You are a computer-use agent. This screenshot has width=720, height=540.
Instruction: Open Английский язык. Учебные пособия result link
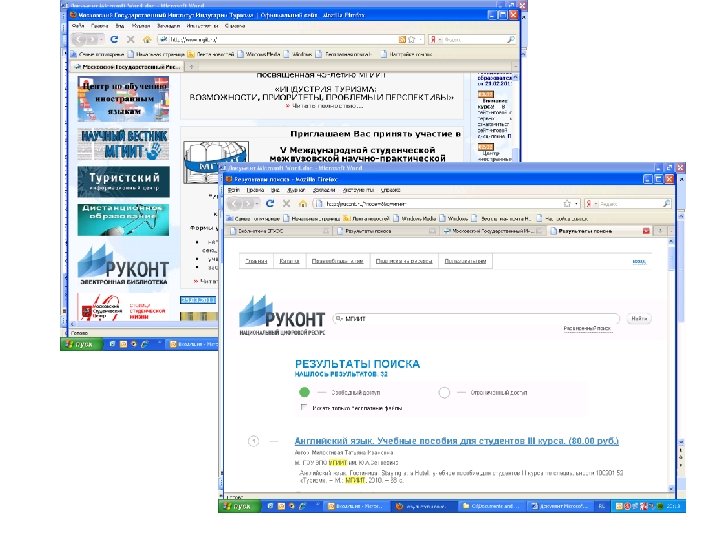456,441
